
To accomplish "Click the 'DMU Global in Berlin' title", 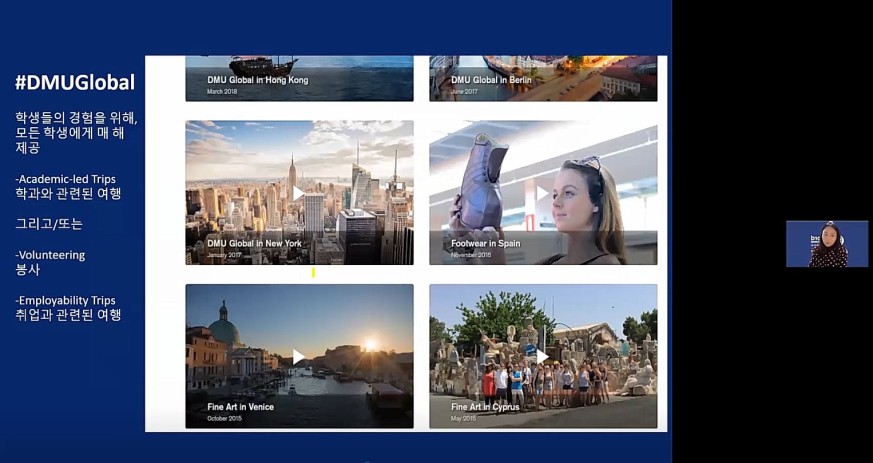I will (491, 80).
